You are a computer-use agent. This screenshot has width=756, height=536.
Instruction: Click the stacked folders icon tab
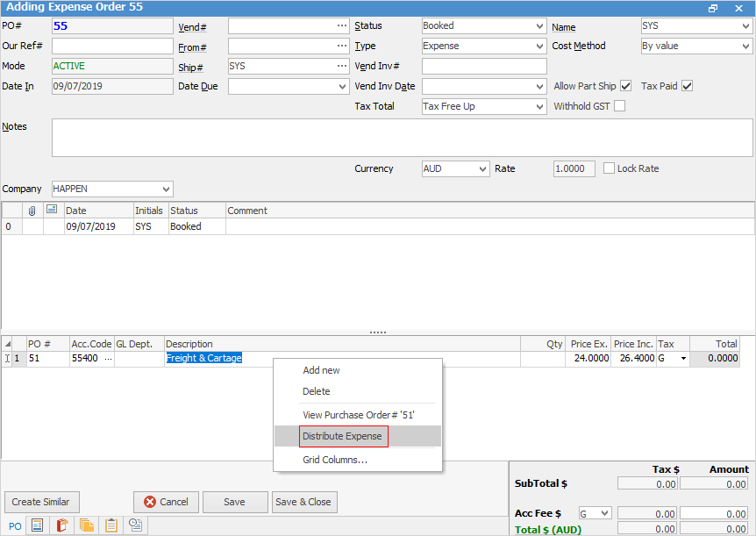87,525
